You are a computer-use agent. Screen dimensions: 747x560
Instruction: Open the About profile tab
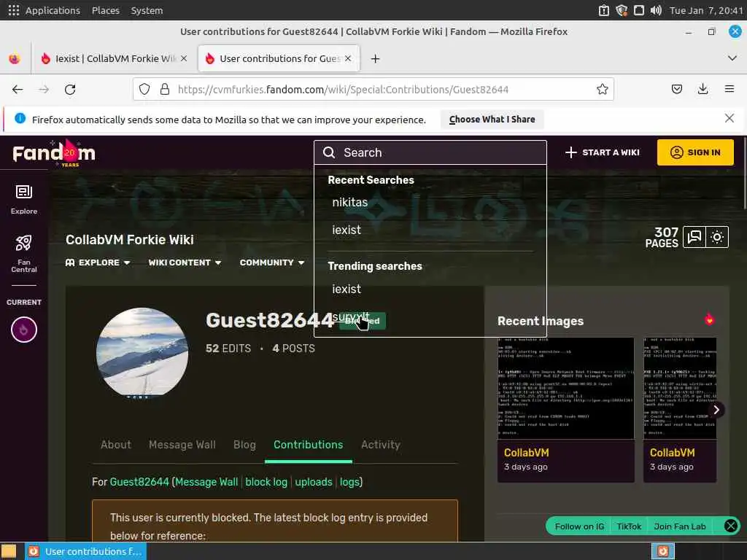click(x=116, y=445)
